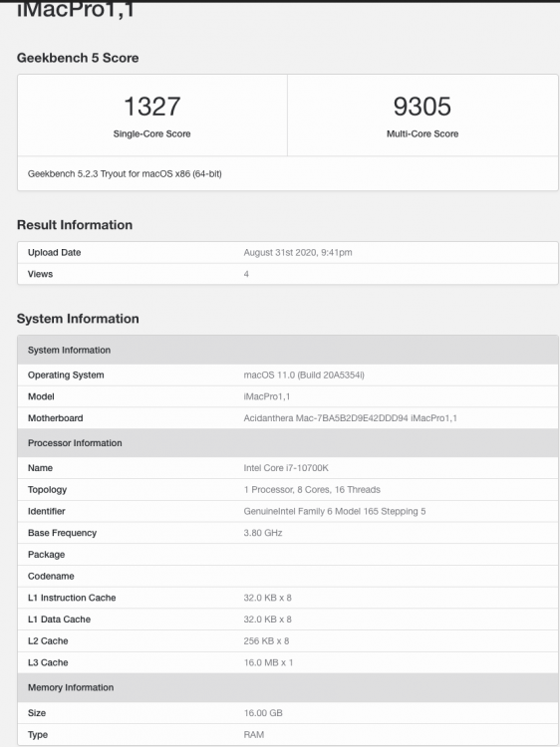Select GenuineIntel Family 6 Model 165 value
This screenshot has width=560, height=747.
click(x=335, y=511)
